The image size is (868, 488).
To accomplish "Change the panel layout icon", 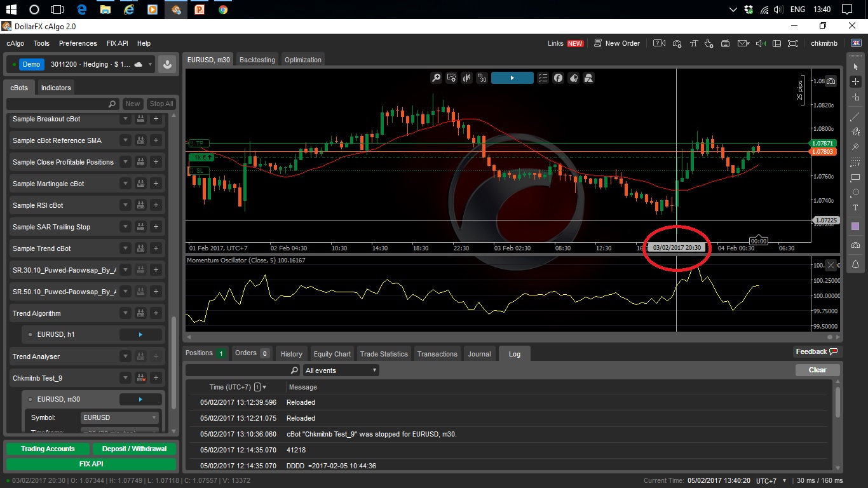I will pyautogui.click(x=776, y=43).
